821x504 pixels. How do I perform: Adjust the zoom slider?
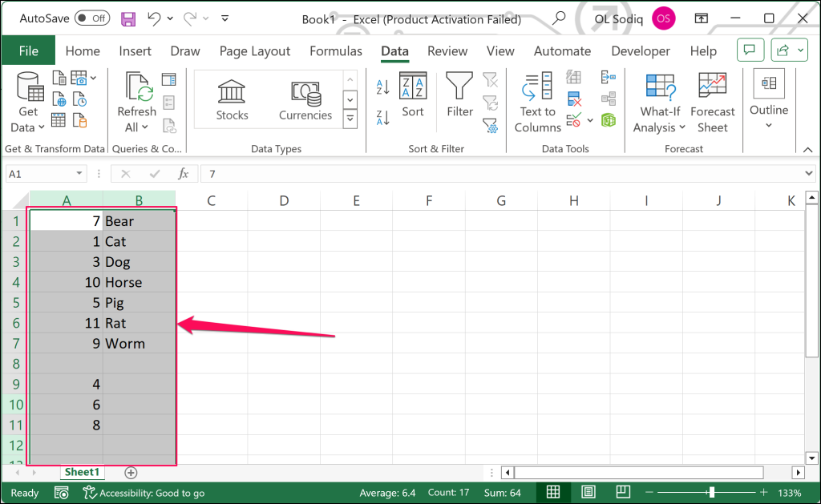pos(711,493)
